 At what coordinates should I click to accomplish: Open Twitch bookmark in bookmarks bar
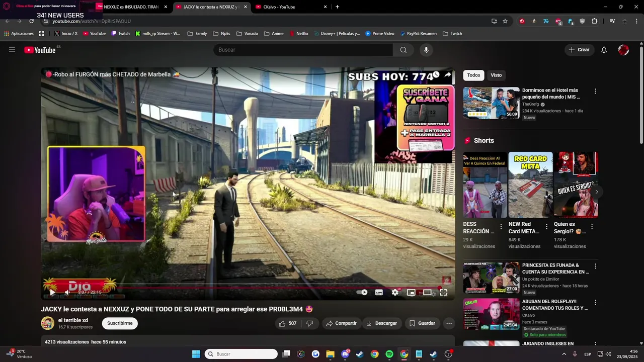(x=120, y=34)
